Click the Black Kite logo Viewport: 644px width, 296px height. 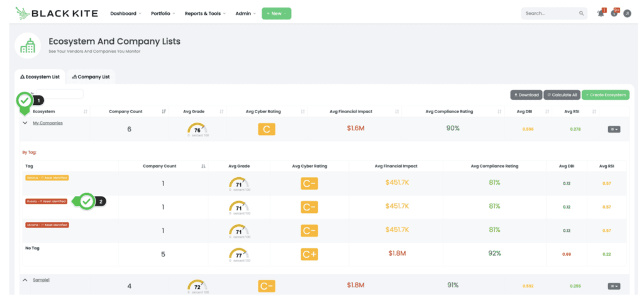pos(58,13)
